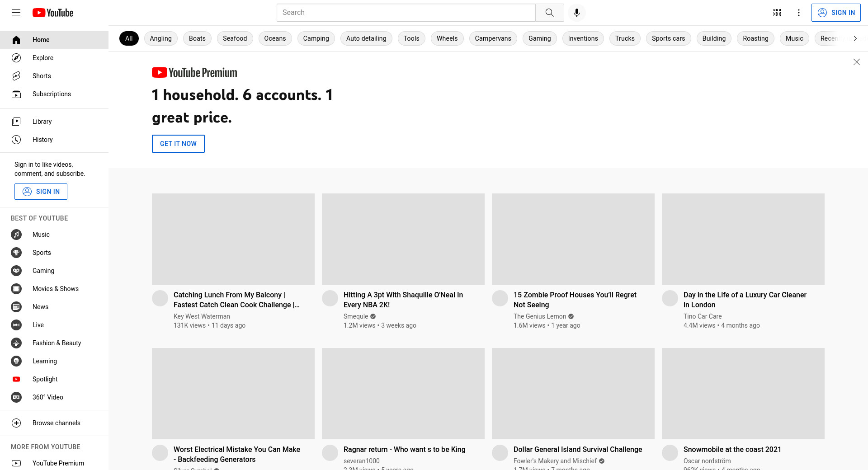Select the Building filter chip
The image size is (868, 470).
(x=714, y=38)
